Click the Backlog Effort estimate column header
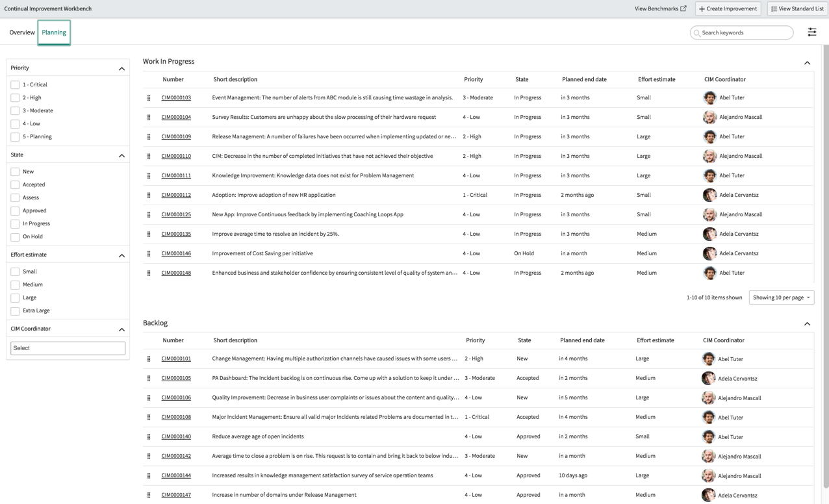 (655, 340)
